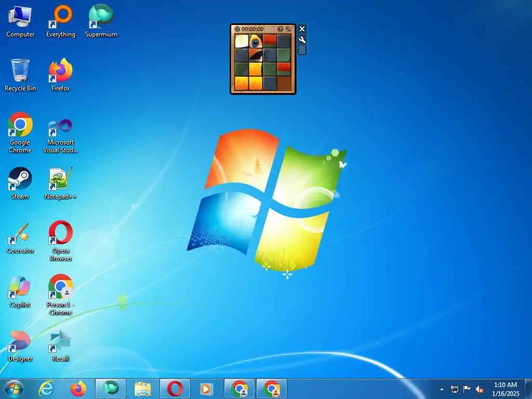This screenshot has height=399, width=532.
Task: Select the Microsoft Visual Studio desktop shortcut
Action: click(x=60, y=136)
